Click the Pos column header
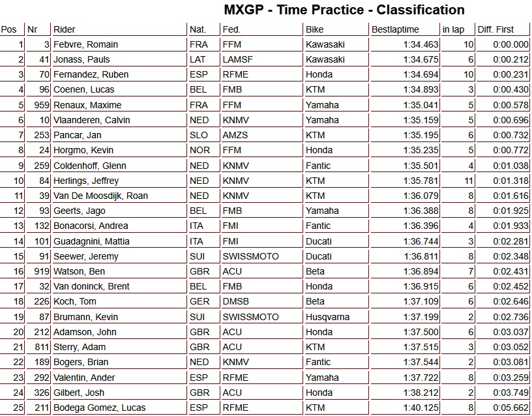This screenshot has width=532, height=416. tap(9, 29)
